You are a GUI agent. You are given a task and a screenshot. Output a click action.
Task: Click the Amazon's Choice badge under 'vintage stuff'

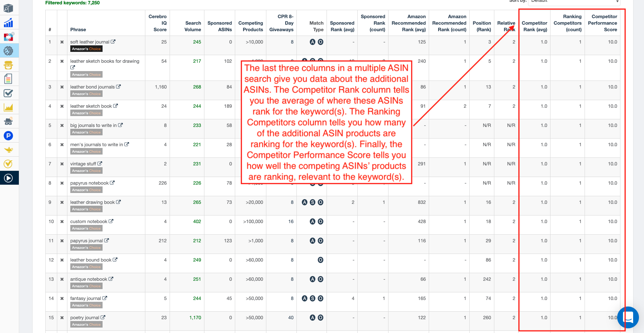coord(86,171)
